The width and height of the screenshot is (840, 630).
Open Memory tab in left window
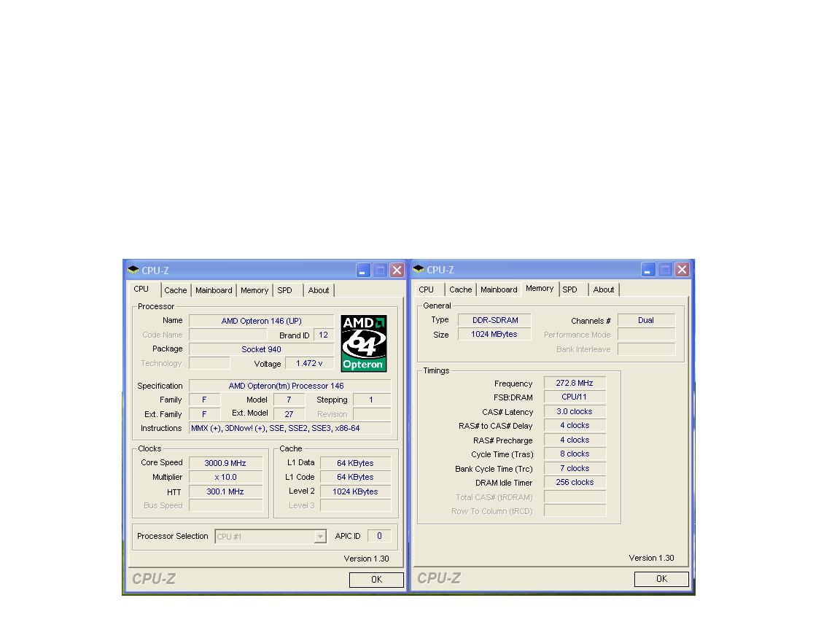click(x=254, y=290)
